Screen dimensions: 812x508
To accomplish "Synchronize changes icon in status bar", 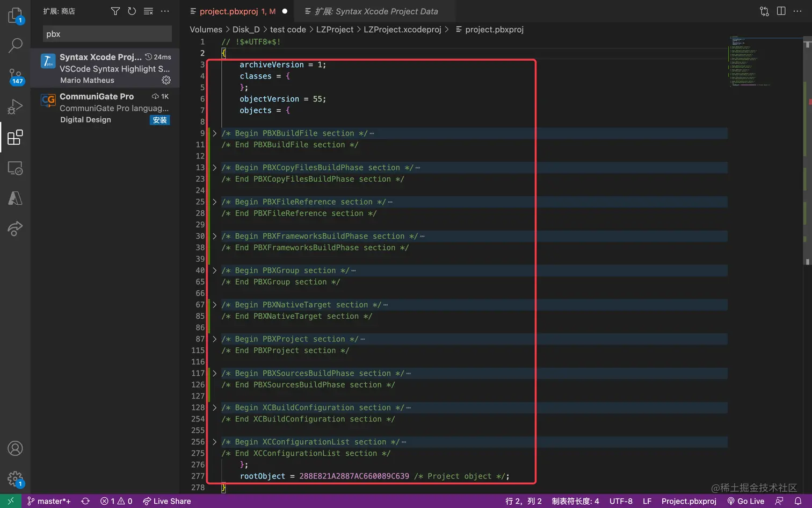I will (x=85, y=501).
